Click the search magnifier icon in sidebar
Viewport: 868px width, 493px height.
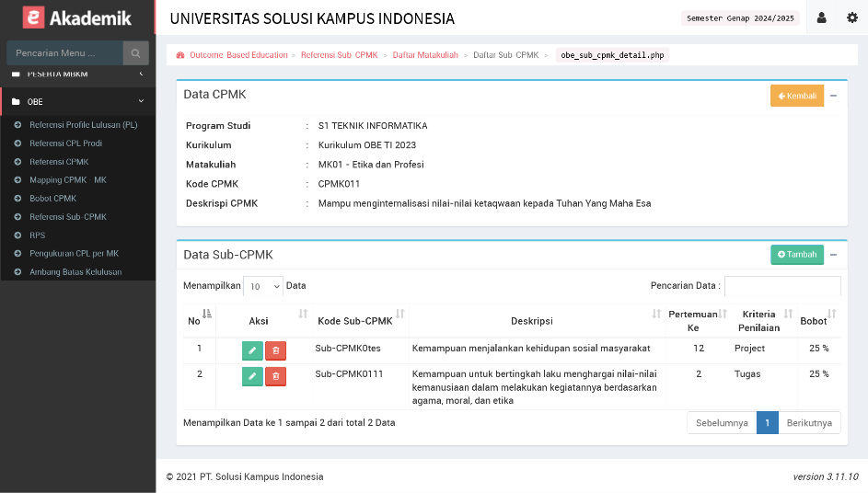pyautogui.click(x=135, y=53)
